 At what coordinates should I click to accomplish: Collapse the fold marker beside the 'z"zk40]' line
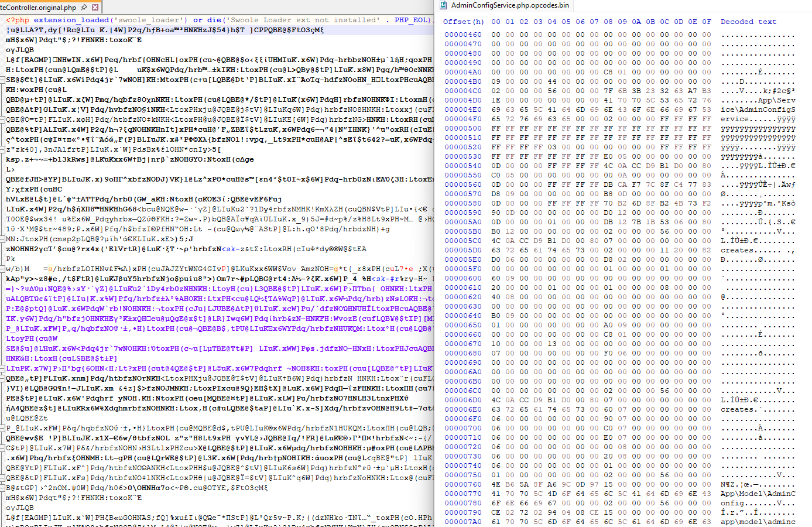point(3,149)
